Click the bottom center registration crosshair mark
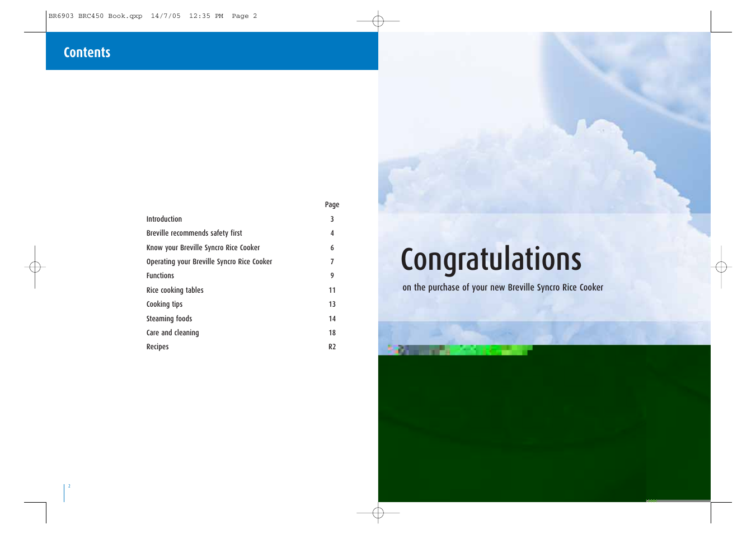This screenshot has width=756, height=534. click(378, 512)
